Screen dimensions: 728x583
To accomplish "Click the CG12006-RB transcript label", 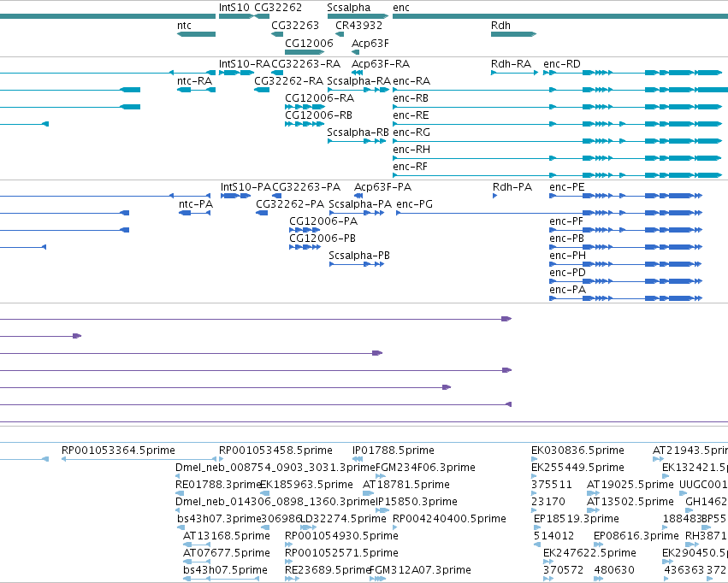I will click(x=318, y=115).
